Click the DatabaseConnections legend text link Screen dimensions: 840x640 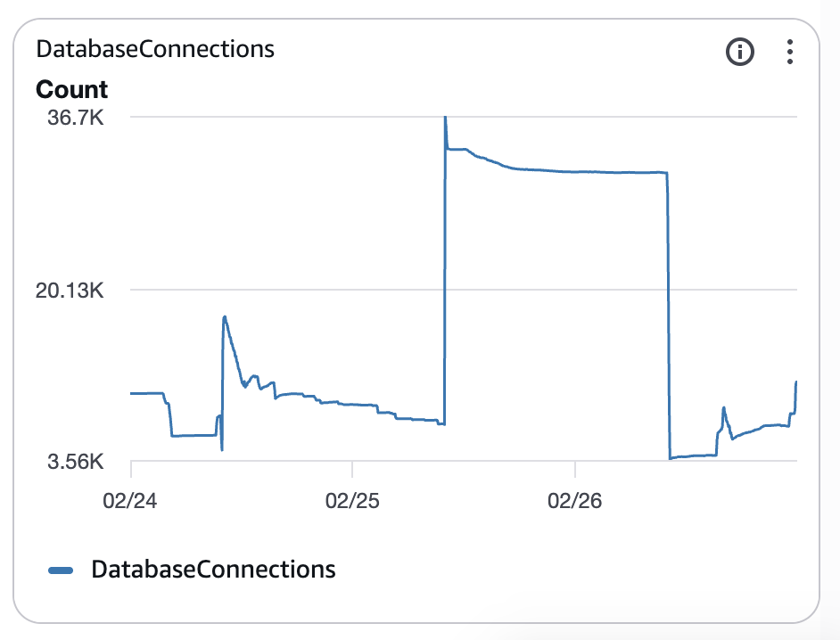point(213,569)
